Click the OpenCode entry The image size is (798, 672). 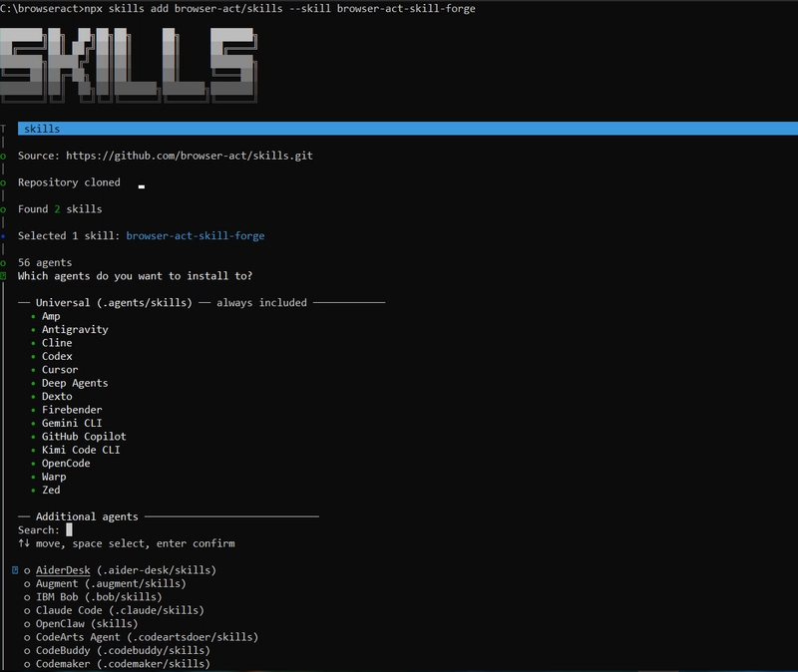(66, 463)
